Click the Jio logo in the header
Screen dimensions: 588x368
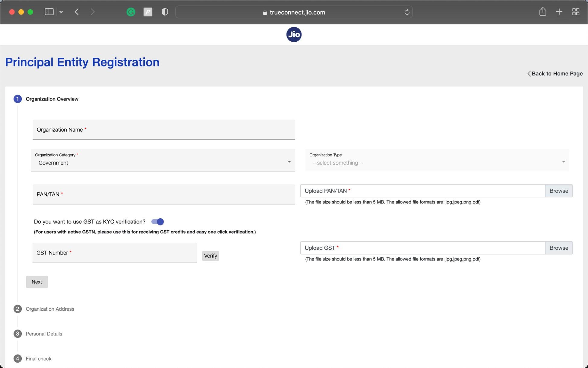pos(294,34)
